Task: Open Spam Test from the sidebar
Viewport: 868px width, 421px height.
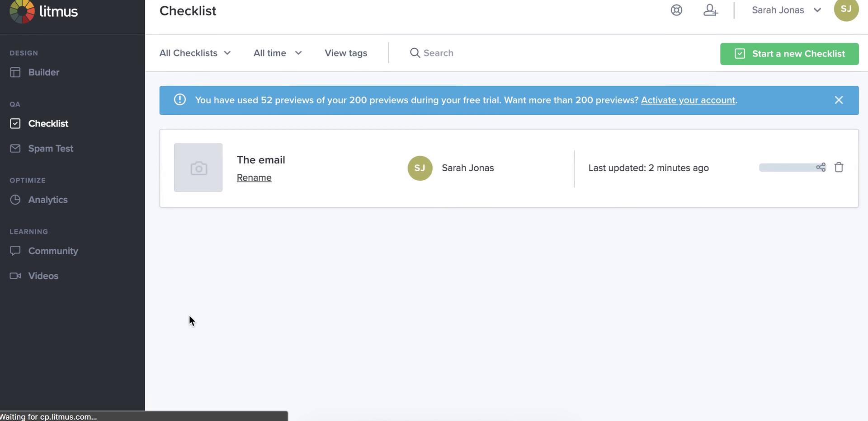Action: (x=50, y=149)
